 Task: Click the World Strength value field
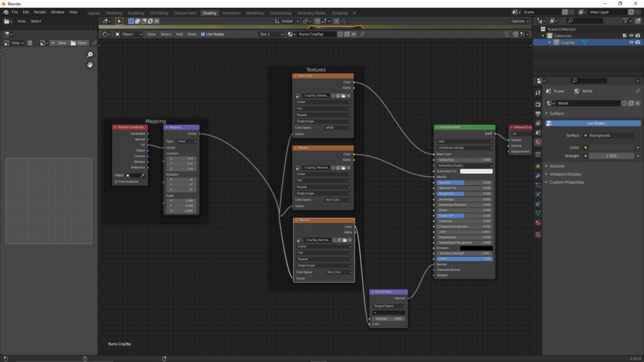[x=611, y=156]
